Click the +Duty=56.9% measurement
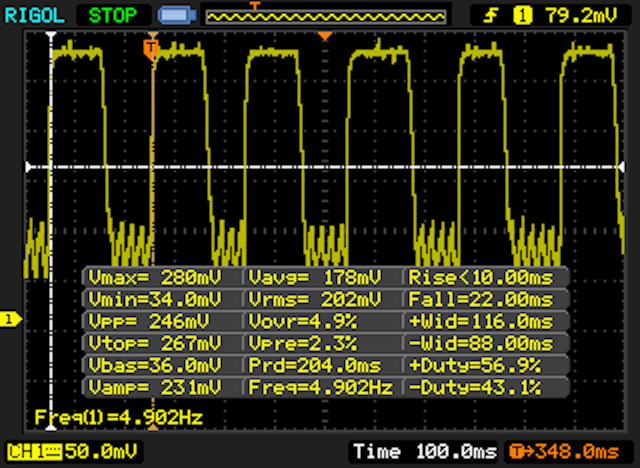Image resolution: width=640 pixels, height=468 pixels. [475, 365]
